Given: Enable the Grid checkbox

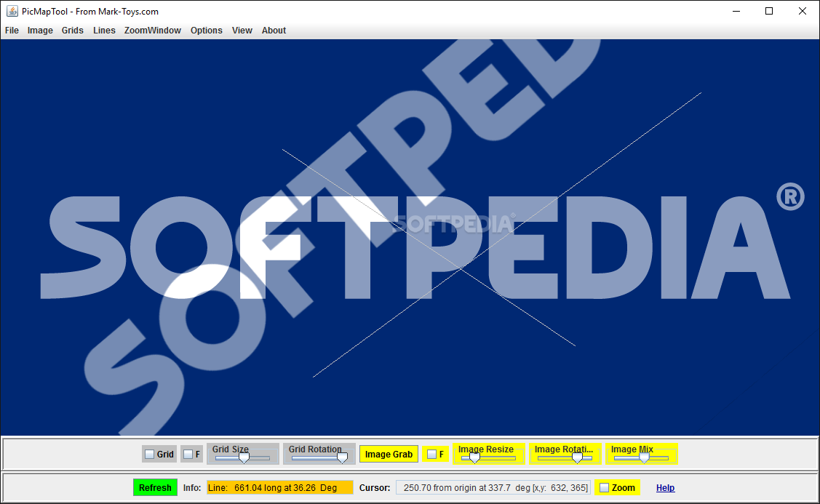Looking at the screenshot, I should click(x=150, y=455).
